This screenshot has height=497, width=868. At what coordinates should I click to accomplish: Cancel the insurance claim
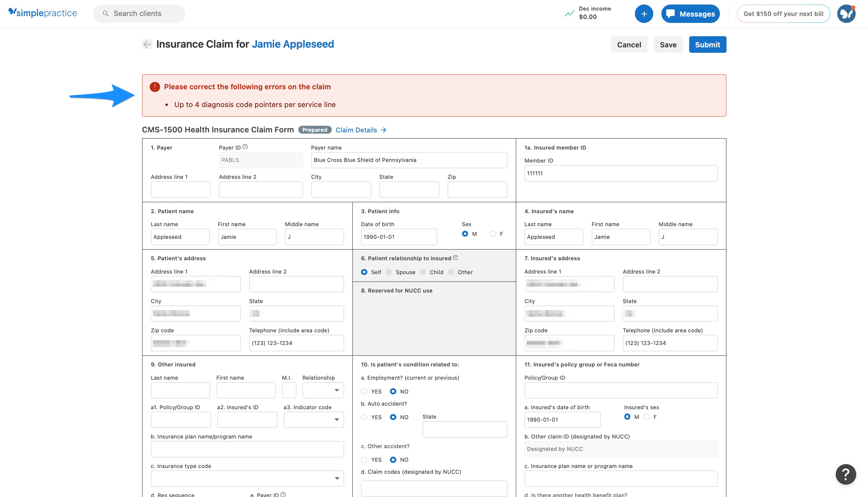pos(629,44)
